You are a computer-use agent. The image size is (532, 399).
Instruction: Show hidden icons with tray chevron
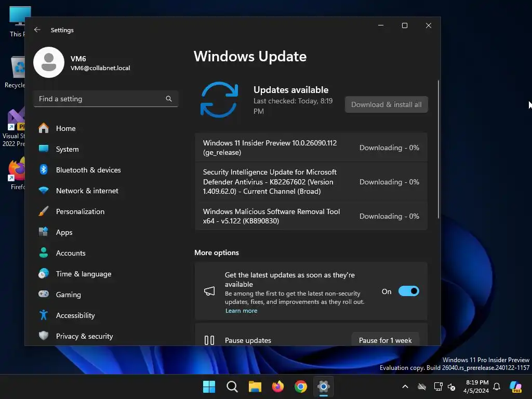[x=405, y=387]
